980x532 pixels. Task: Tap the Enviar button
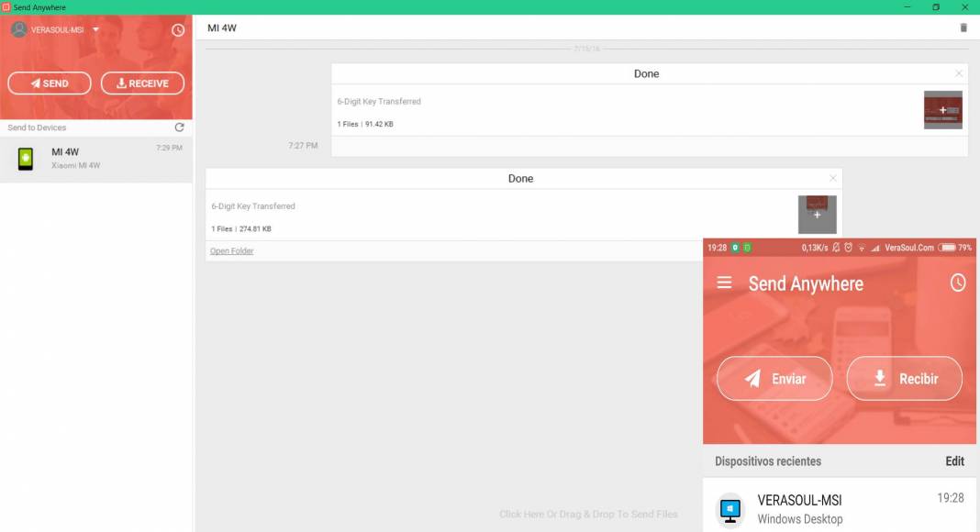[x=774, y=379]
